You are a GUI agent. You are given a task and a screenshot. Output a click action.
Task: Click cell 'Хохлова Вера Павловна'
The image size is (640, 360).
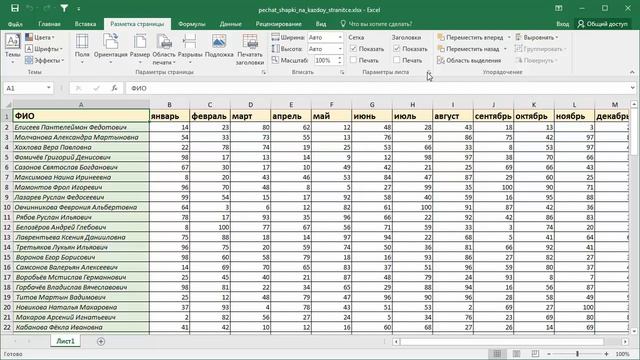pos(81,147)
